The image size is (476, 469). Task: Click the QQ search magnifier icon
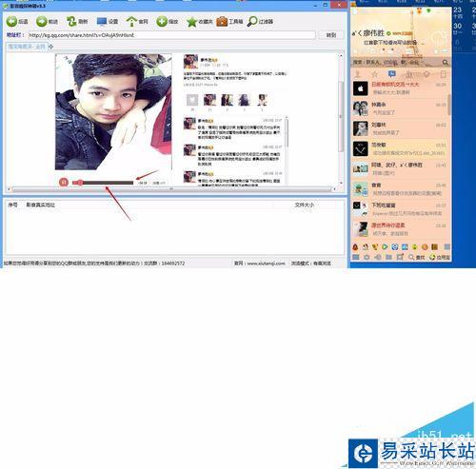(x=446, y=63)
